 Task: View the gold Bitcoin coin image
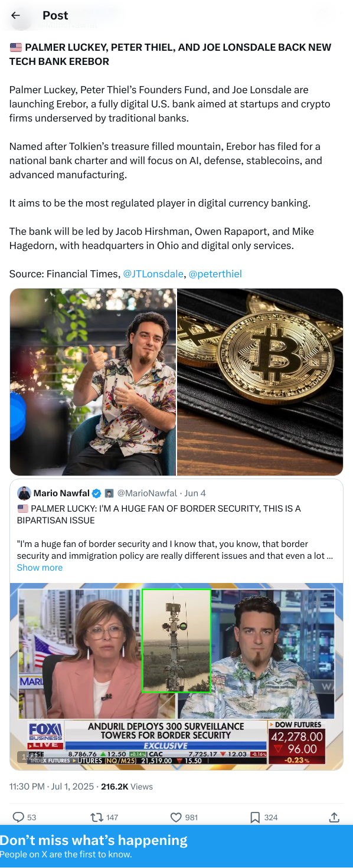coord(260,382)
